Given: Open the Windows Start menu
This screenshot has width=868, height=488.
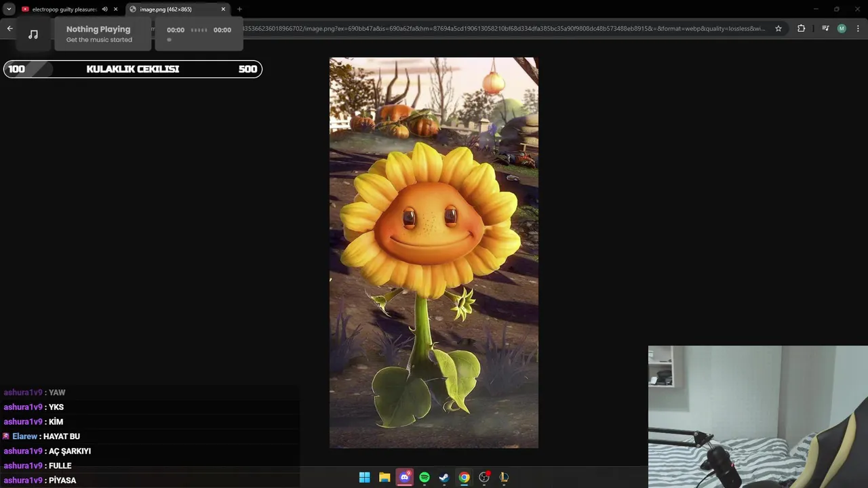Looking at the screenshot, I should (x=365, y=477).
